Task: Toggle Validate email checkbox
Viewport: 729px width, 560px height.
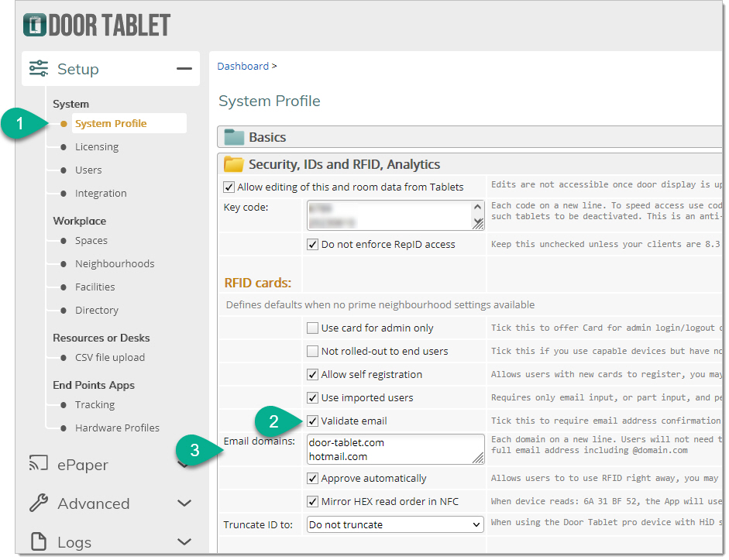Action: coord(313,421)
